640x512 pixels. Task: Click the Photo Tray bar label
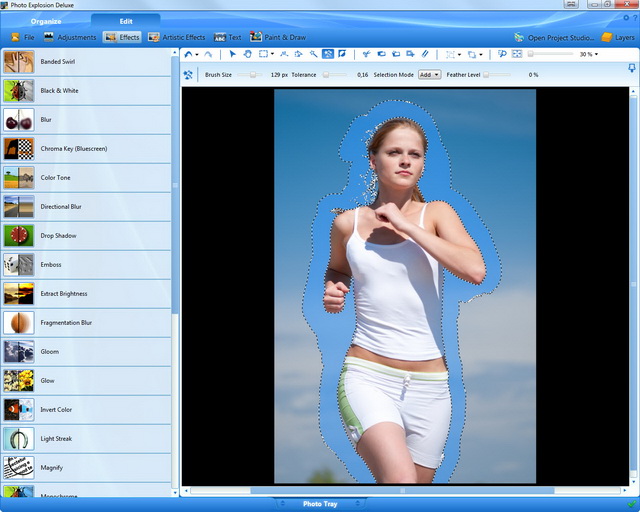pos(320,504)
